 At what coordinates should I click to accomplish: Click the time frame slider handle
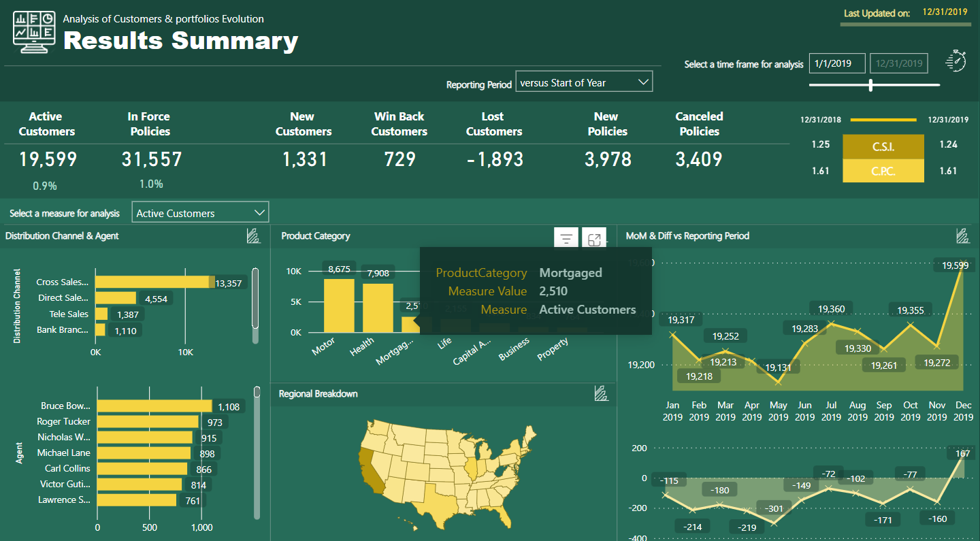coord(870,85)
